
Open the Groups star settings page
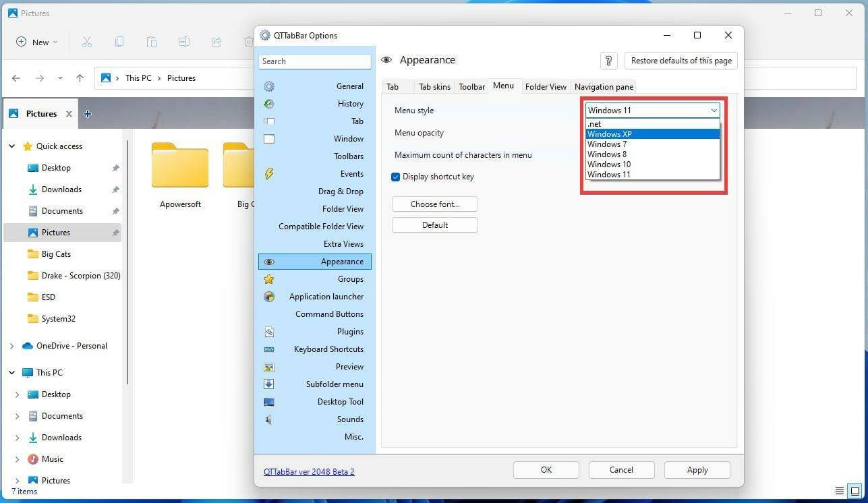point(269,278)
